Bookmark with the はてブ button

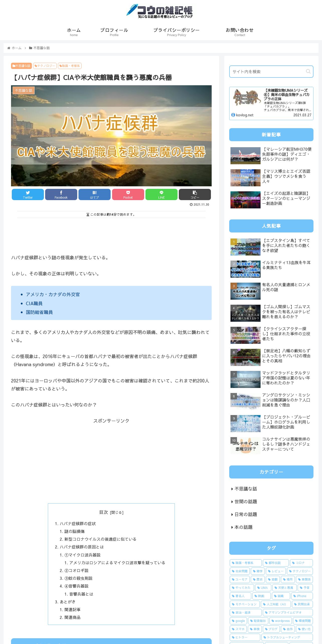point(95,194)
